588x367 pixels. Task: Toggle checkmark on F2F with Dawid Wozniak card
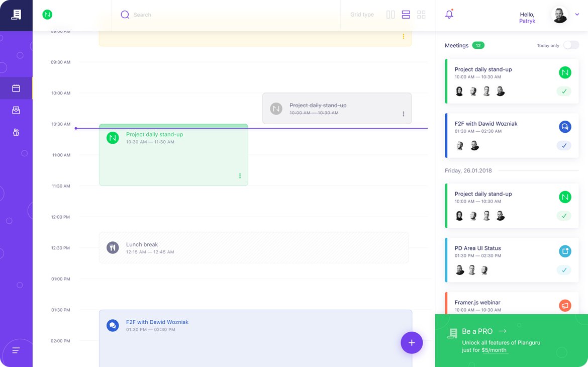[x=564, y=146]
